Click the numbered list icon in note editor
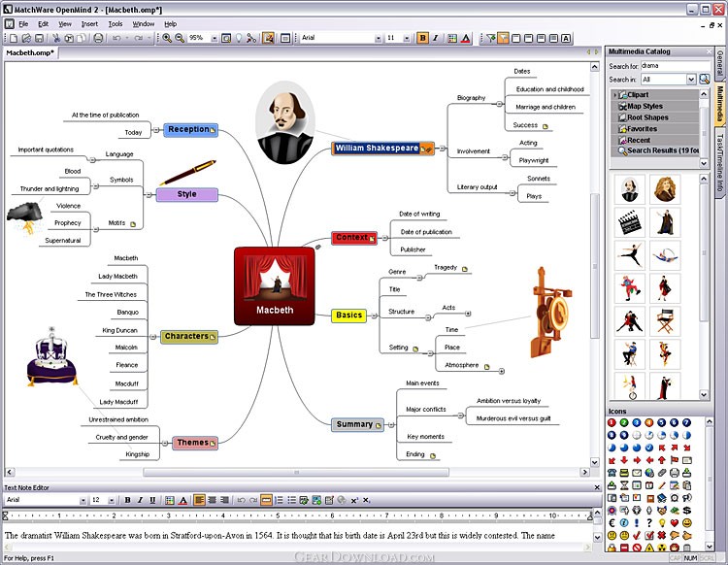Screen dimensions: 728x565 [x=279, y=500]
